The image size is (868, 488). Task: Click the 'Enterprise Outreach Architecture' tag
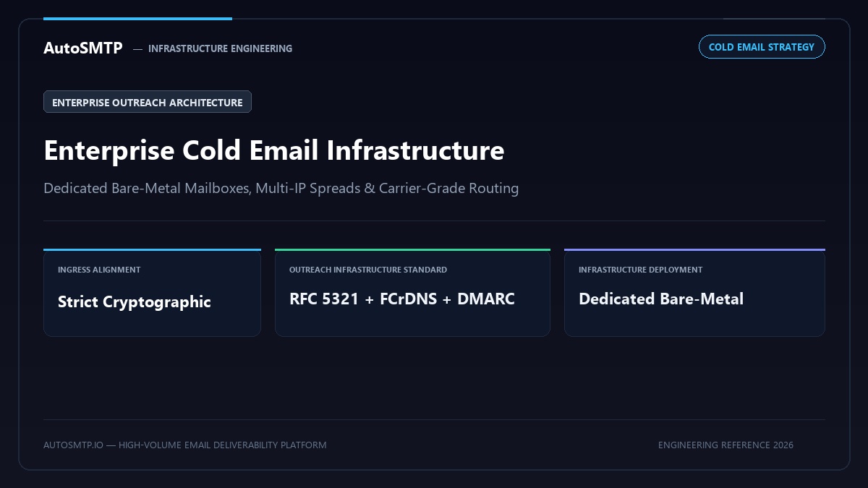pos(148,102)
